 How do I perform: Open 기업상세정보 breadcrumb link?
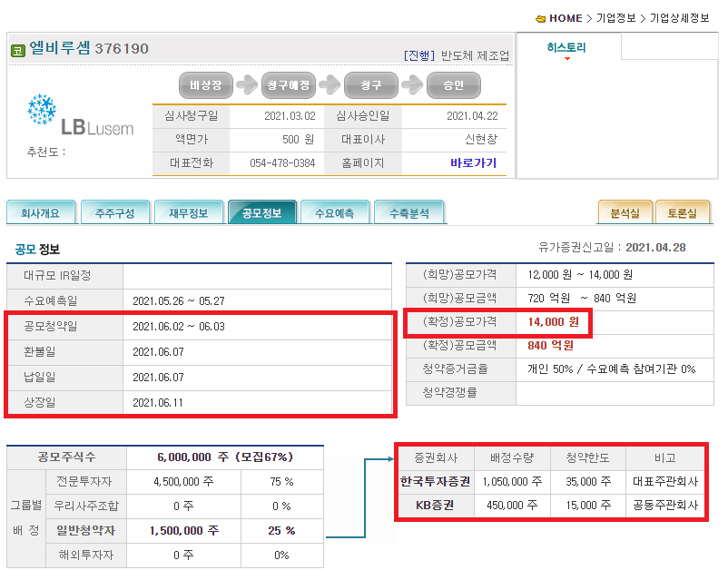(679, 18)
